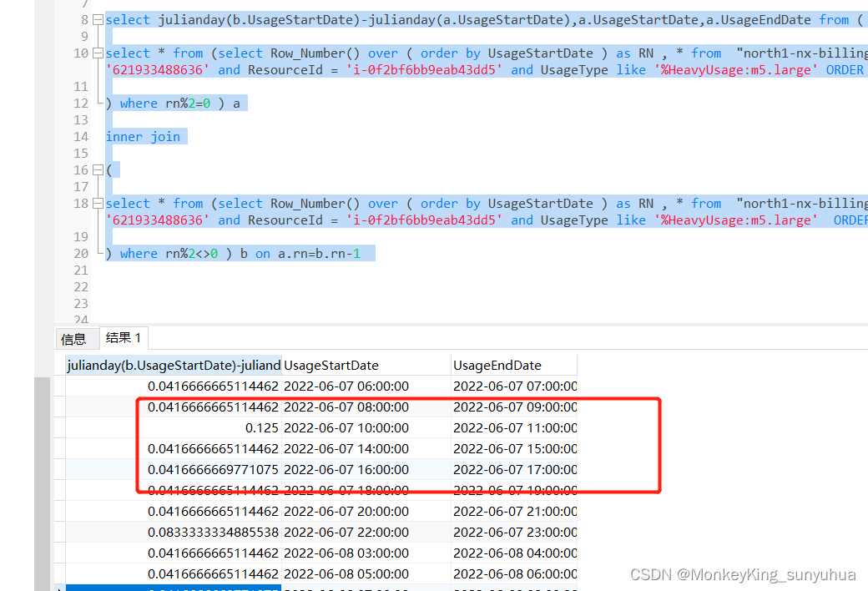This screenshot has height=591, width=868.
Task: Select cell 2022-06-08 03:00:00 start date
Action: 366,553
